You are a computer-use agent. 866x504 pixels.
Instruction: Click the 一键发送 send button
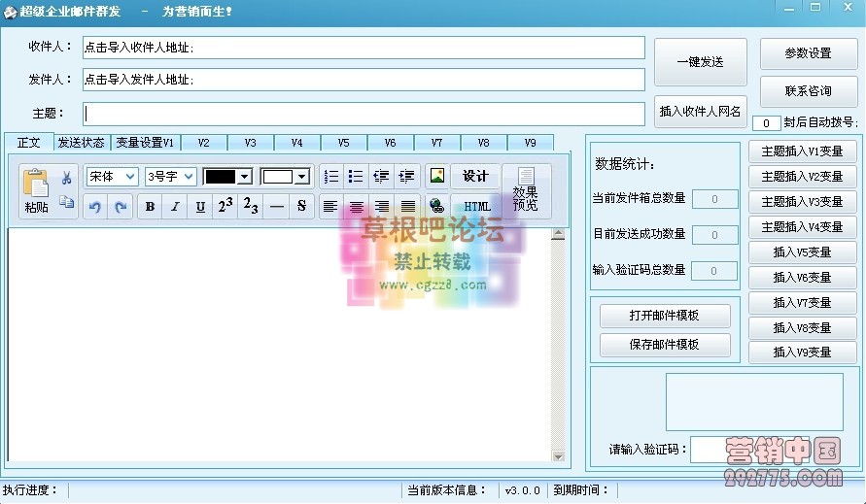point(701,62)
